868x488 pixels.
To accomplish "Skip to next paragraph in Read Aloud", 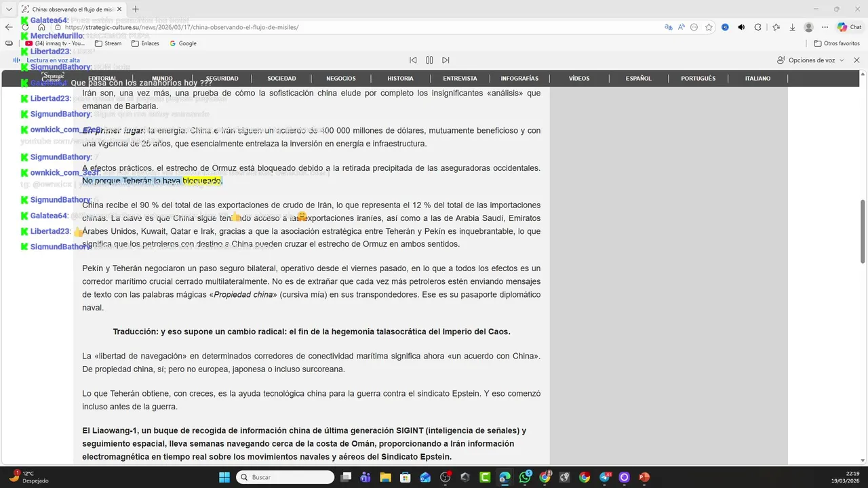I will pos(446,60).
